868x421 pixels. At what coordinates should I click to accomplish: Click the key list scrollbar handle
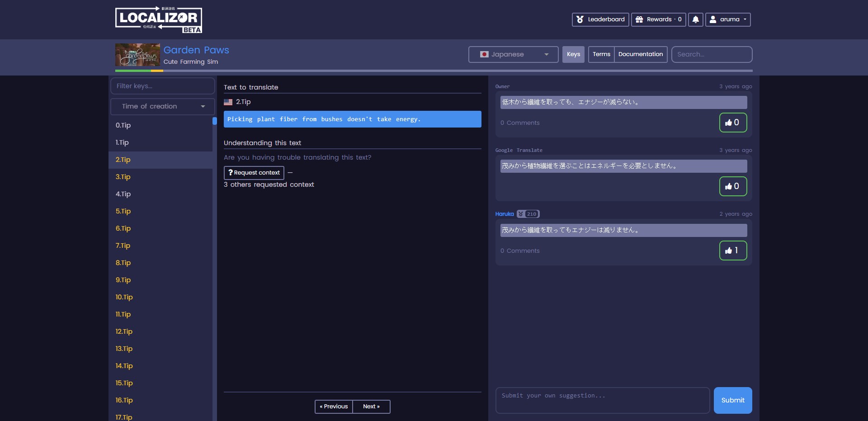pyautogui.click(x=214, y=121)
